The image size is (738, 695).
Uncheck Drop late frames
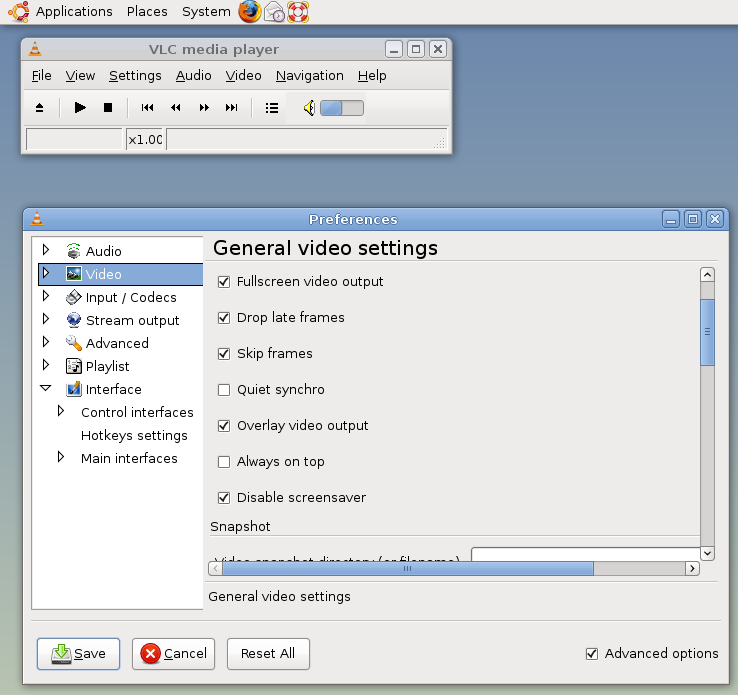224,318
